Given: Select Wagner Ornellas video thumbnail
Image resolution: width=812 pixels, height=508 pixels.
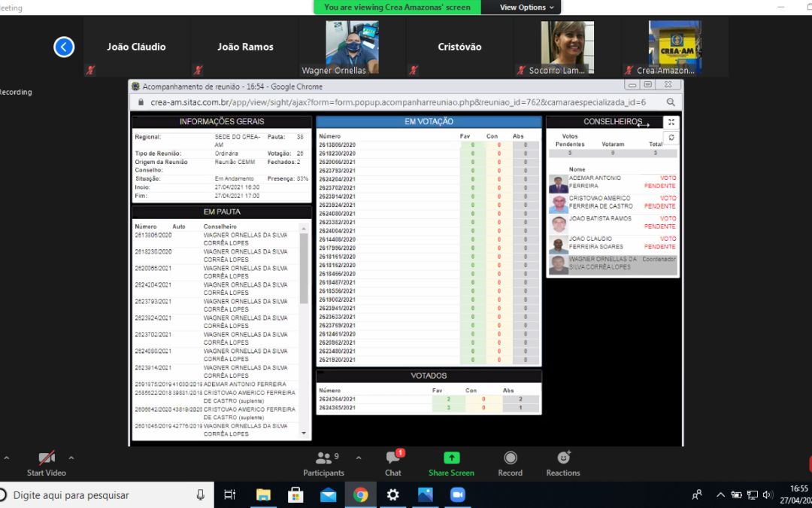Looking at the screenshot, I should click(352, 47).
